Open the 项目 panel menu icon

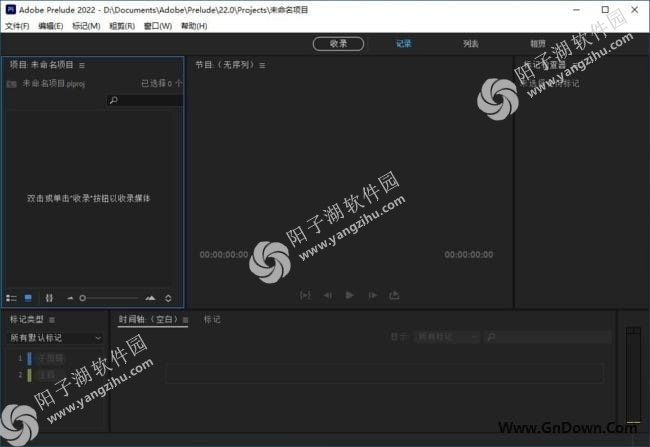tap(82, 66)
